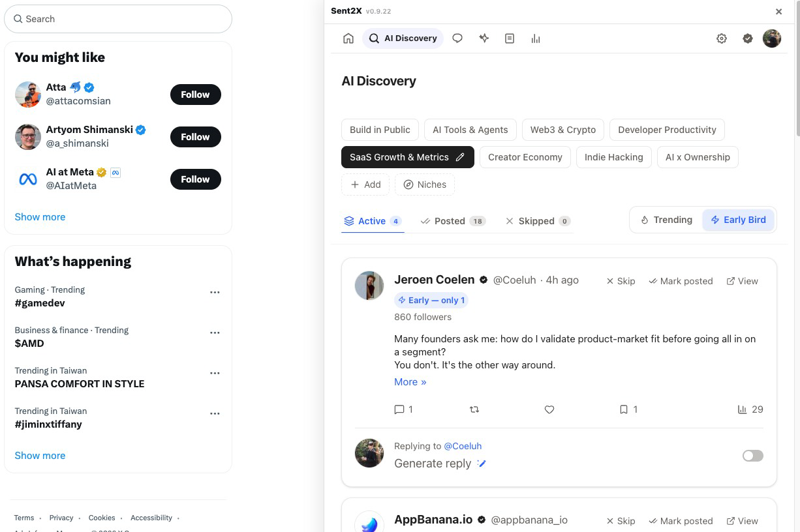Toggle the auto reply switch for @Coeluh
The height and width of the screenshot is (532, 800).
pos(753,456)
